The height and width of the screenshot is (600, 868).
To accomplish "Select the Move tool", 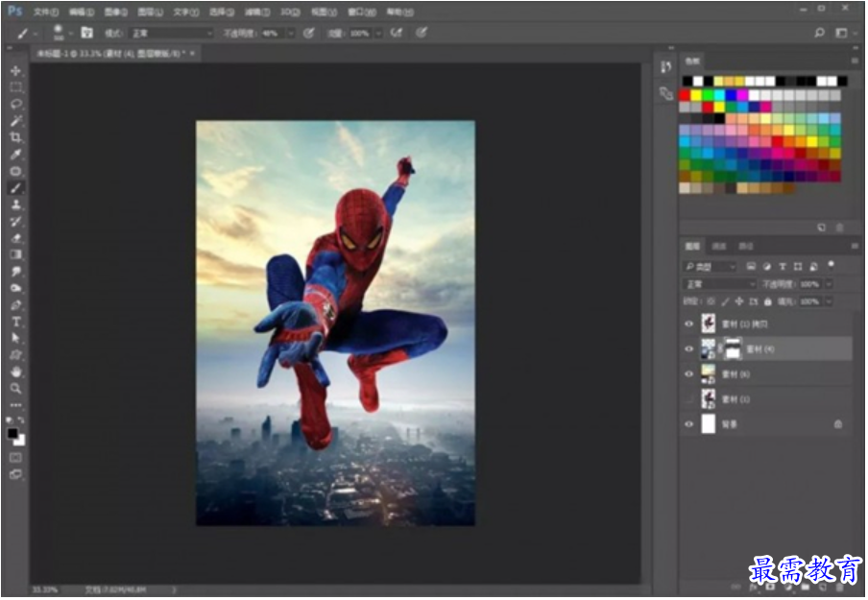I will [x=16, y=71].
